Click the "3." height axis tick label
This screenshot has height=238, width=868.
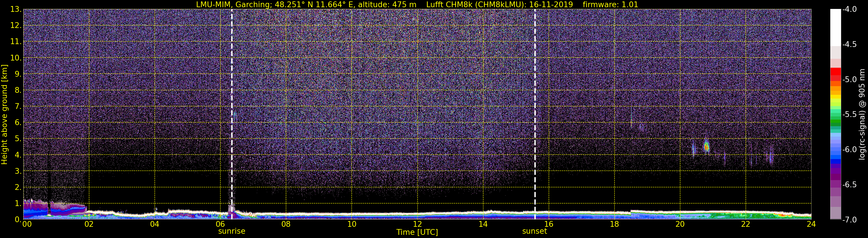click(18, 171)
